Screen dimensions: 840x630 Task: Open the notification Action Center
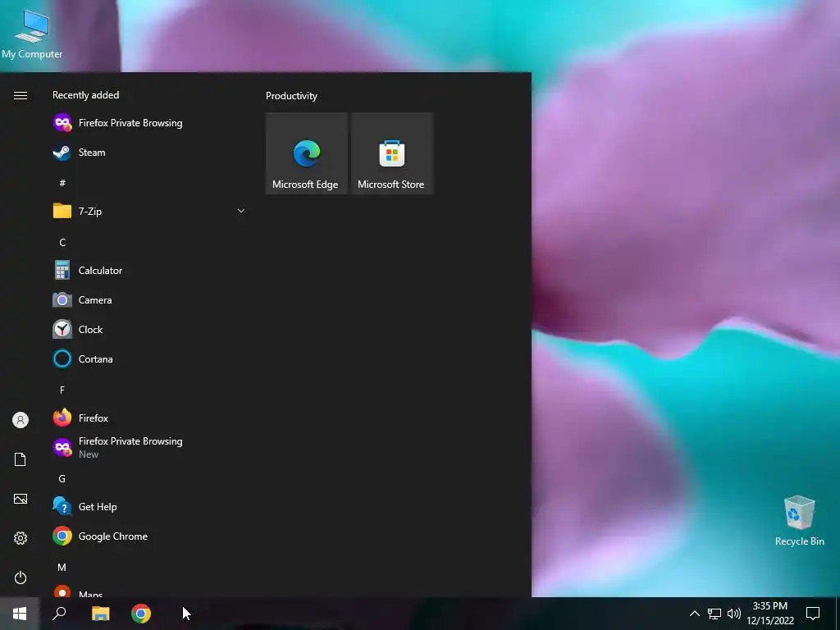point(813,614)
